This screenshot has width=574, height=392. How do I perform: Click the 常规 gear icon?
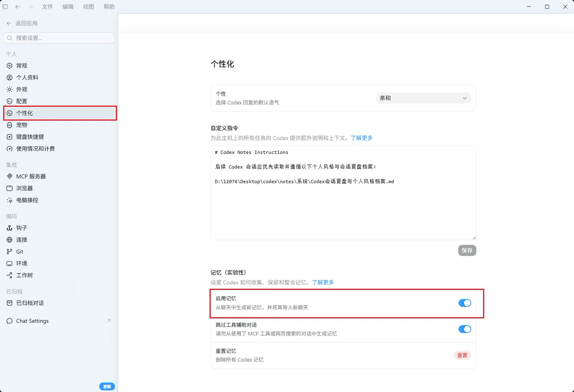click(x=9, y=66)
